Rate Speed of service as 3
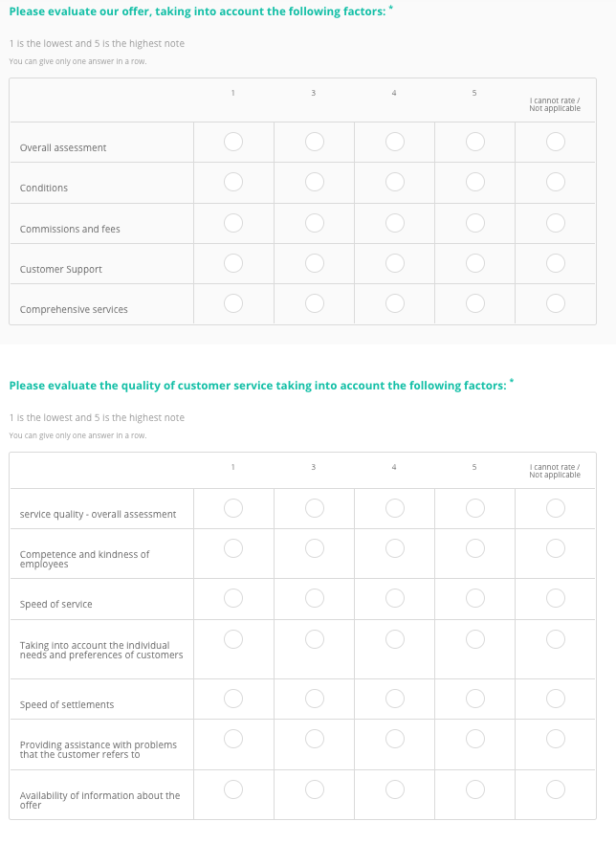Viewport: 616px width, 844px height. point(314,598)
